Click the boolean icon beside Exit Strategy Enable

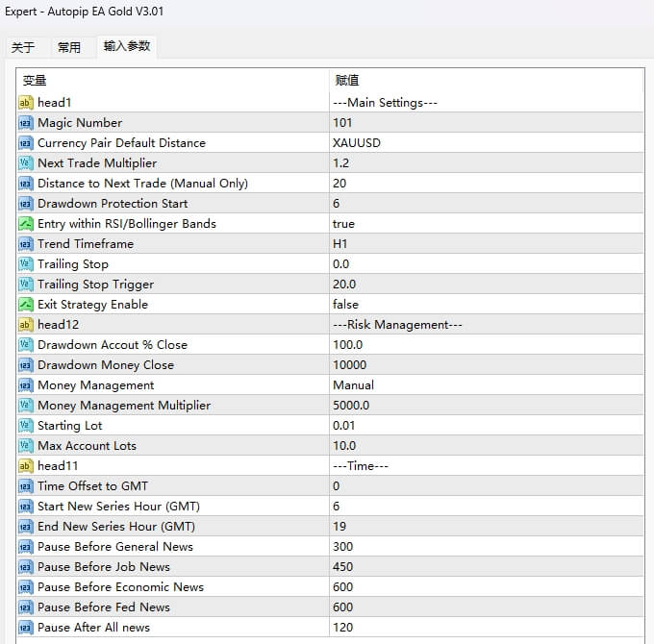(x=26, y=305)
